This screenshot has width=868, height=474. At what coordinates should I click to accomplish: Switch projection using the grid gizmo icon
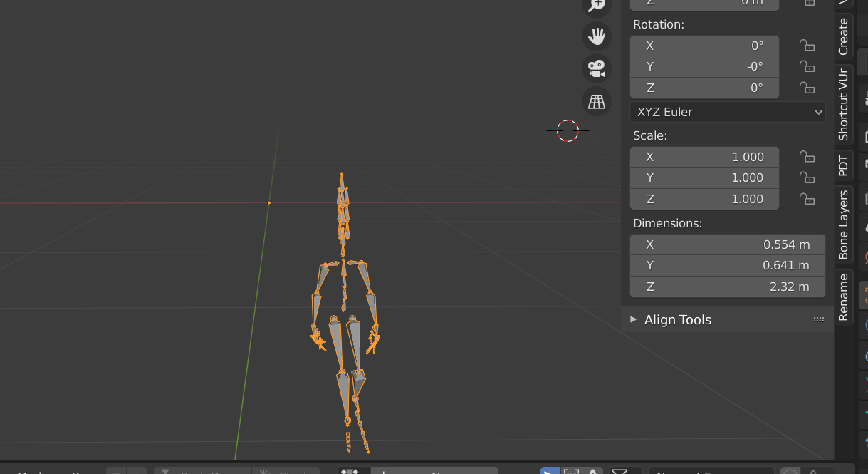tap(596, 101)
